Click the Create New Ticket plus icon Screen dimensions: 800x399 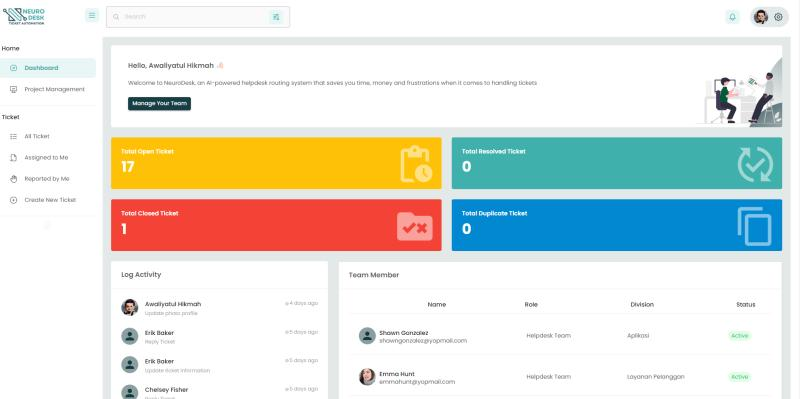14,200
